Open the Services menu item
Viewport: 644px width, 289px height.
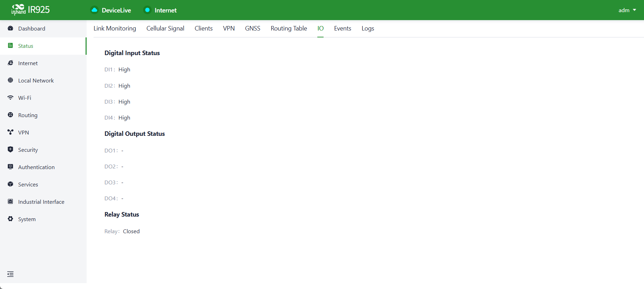pos(43,184)
